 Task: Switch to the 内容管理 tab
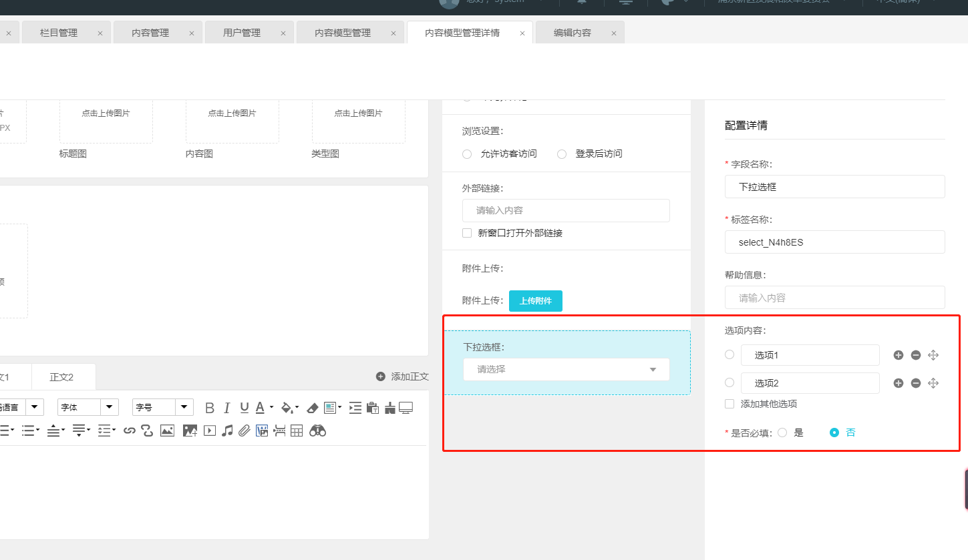150,33
